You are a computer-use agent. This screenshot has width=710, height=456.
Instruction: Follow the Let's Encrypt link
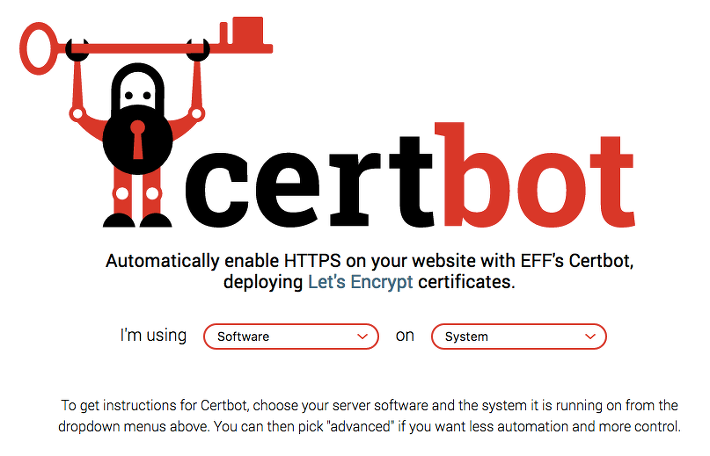click(x=360, y=282)
